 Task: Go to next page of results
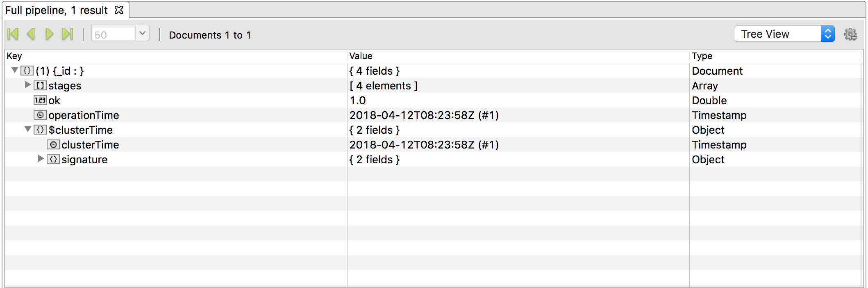click(49, 34)
